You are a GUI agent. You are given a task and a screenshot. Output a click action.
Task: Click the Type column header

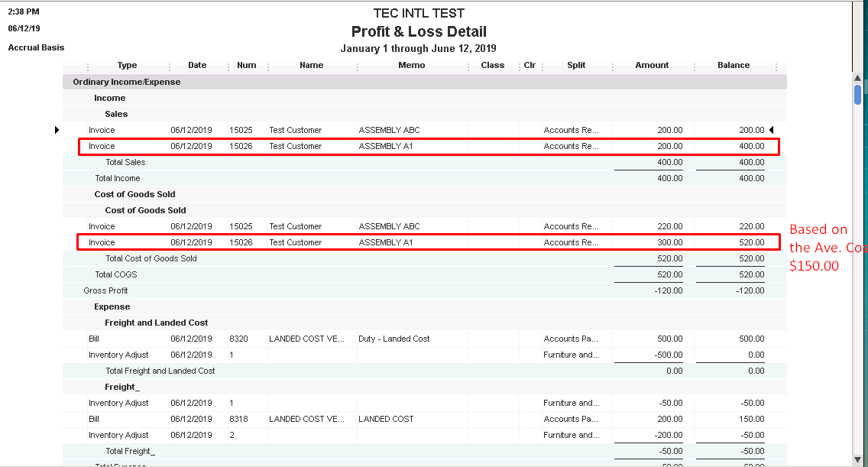pyautogui.click(x=128, y=66)
